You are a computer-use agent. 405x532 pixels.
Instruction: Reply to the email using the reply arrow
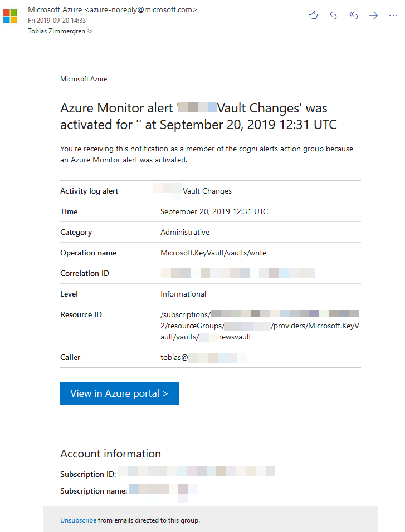333,16
